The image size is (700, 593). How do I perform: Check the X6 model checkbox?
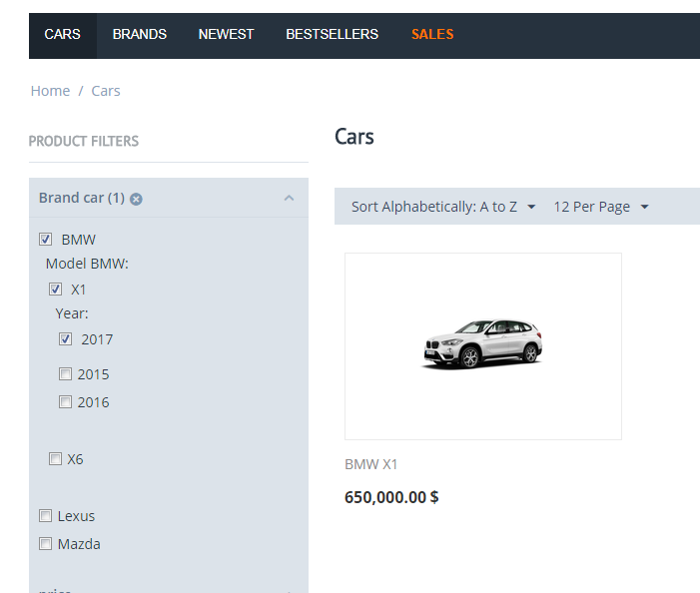pyautogui.click(x=55, y=458)
